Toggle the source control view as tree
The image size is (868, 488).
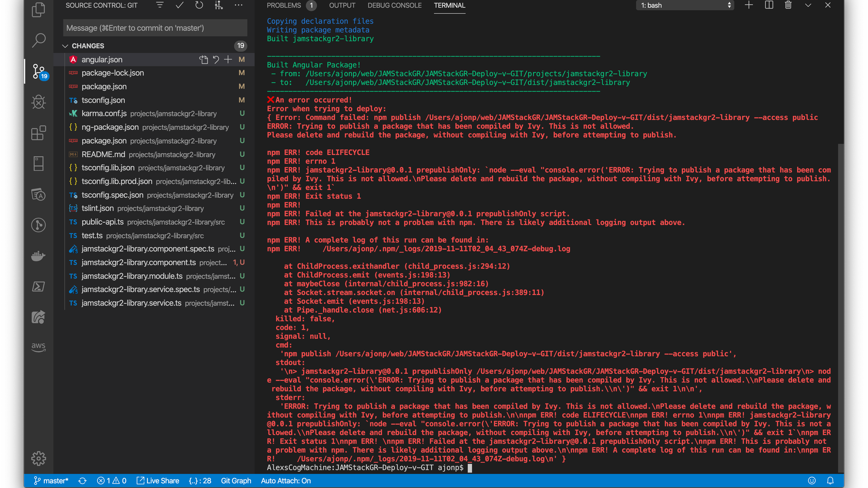[x=160, y=5]
